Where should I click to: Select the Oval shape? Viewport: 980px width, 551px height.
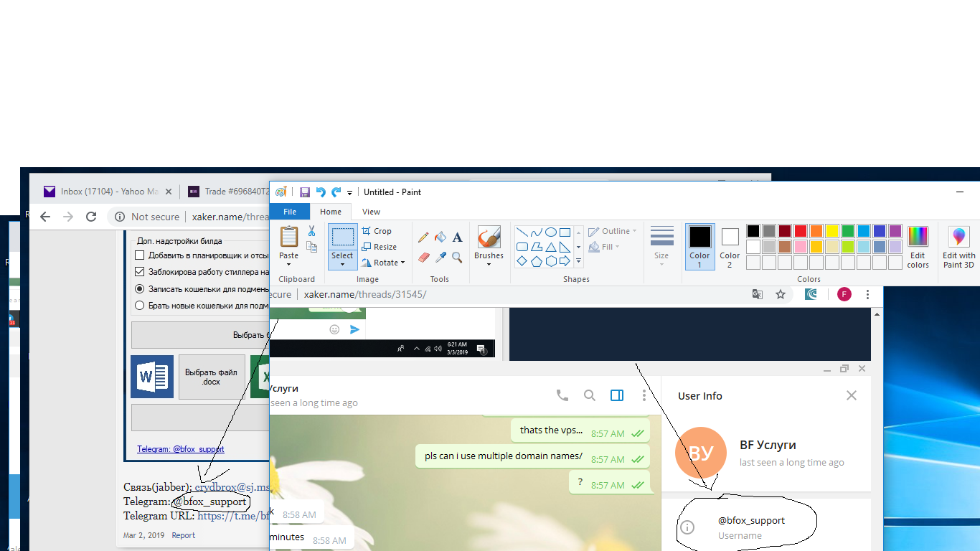point(551,232)
